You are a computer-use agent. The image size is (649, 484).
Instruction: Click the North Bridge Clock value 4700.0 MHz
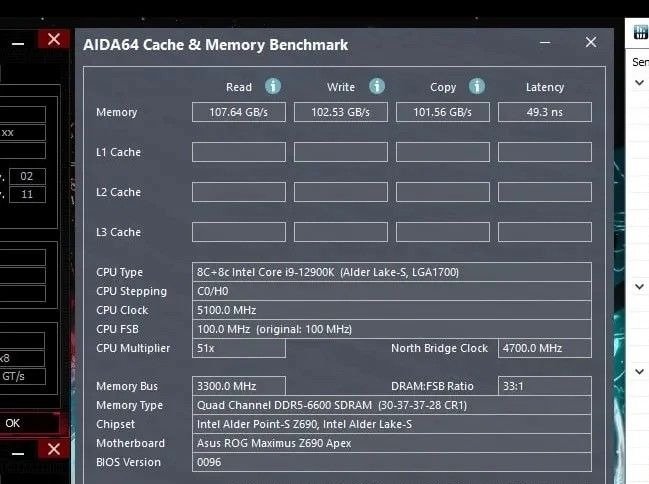545,348
